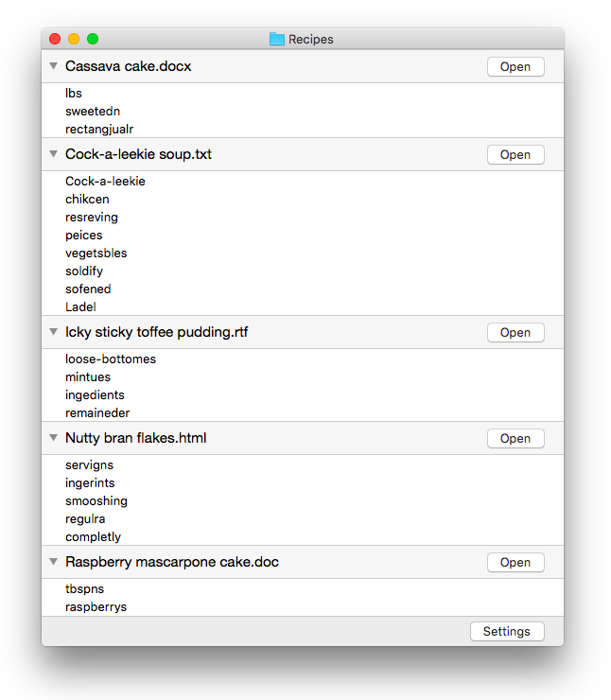
Task: Click the Recipes folder icon in title bar
Action: pyautogui.click(x=277, y=39)
